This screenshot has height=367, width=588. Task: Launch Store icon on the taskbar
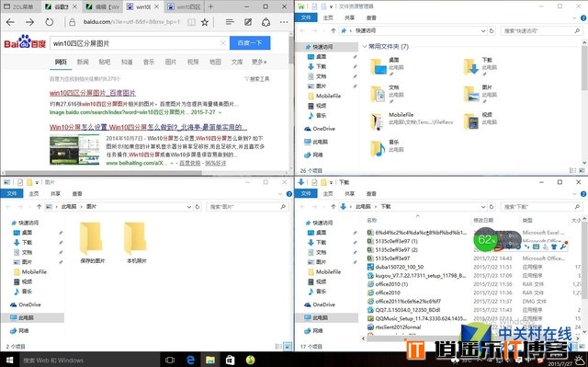click(231, 360)
